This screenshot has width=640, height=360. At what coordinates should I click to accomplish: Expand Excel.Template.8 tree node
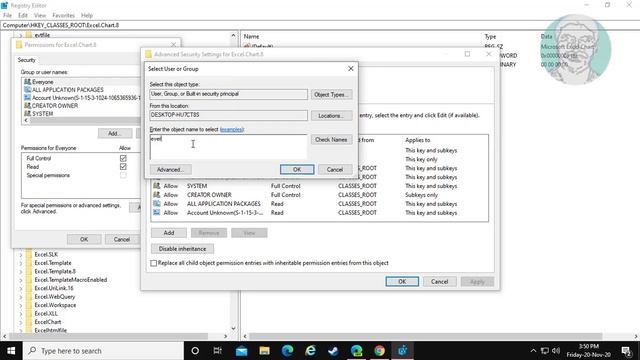point(21,271)
